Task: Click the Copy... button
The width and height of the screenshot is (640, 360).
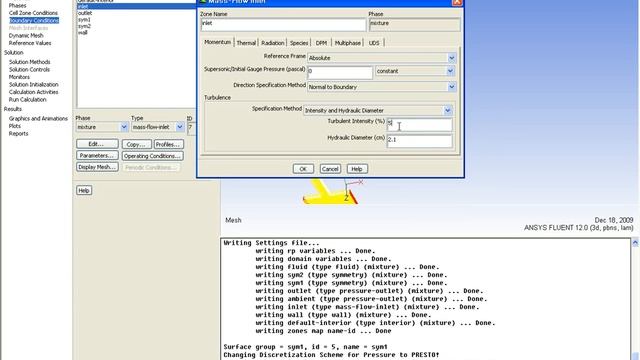Action: point(136,144)
